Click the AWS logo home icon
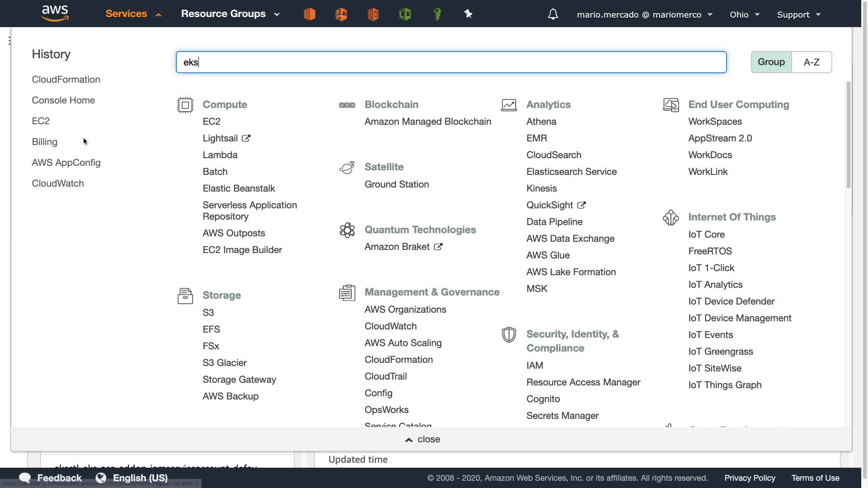 (55, 14)
